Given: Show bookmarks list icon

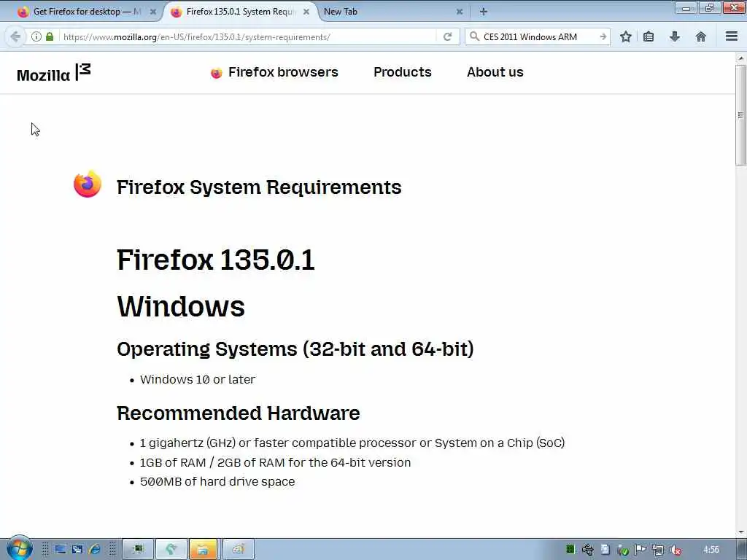Looking at the screenshot, I should [649, 36].
